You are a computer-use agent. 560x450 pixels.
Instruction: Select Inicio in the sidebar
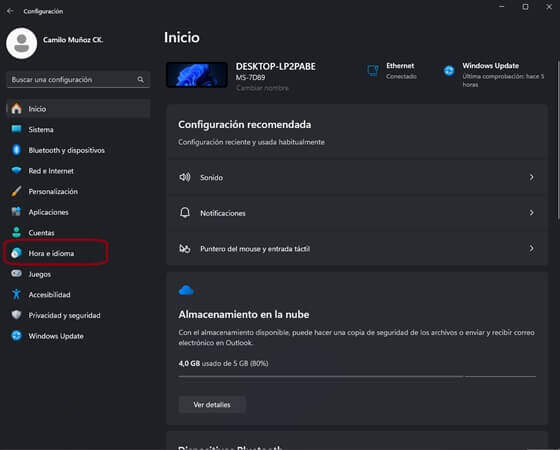[x=78, y=109]
